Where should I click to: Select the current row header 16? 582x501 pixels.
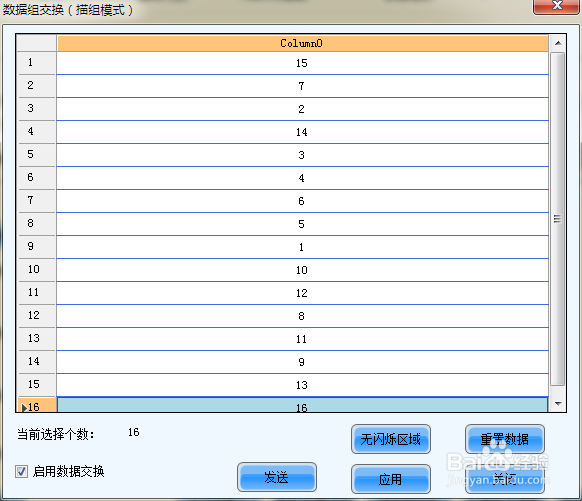37,405
